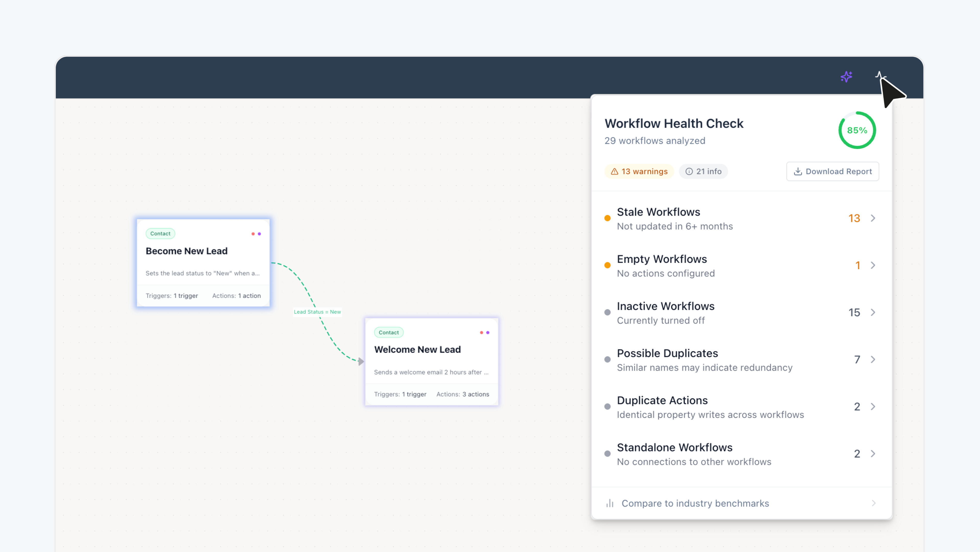Click 'Triggers: 1 trigger' on Become New Lead
This screenshot has height=552, width=980.
[171, 296]
